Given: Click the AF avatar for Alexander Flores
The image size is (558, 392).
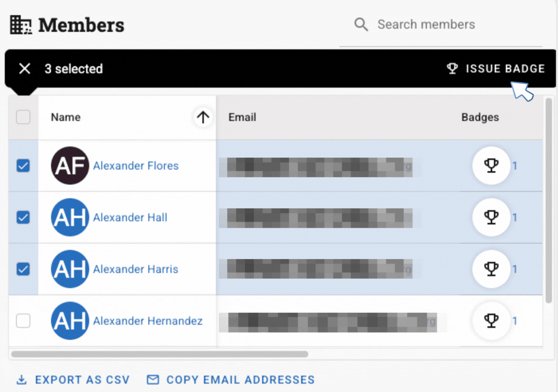Looking at the screenshot, I should pyautogui.click(x=70, y=165).
